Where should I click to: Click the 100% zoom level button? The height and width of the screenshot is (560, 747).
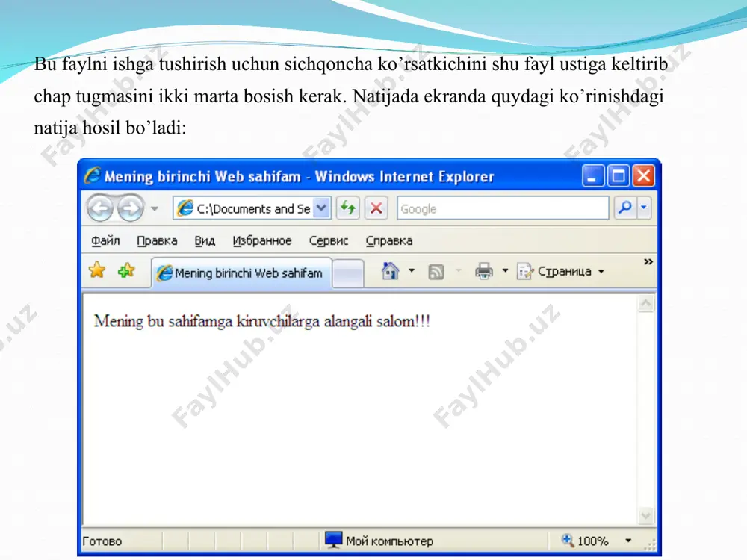[x=585, y=541]
